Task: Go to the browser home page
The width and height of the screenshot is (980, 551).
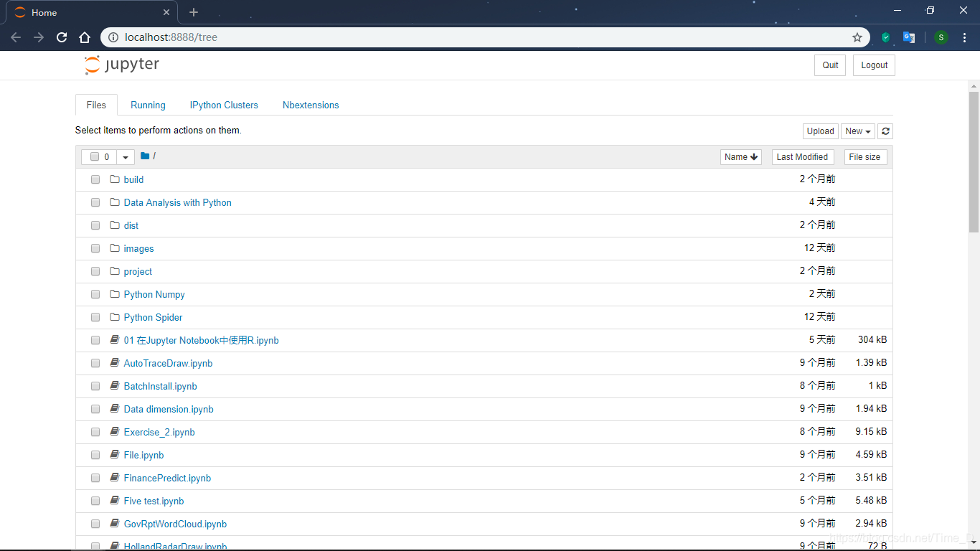Action: pos(85,37)
